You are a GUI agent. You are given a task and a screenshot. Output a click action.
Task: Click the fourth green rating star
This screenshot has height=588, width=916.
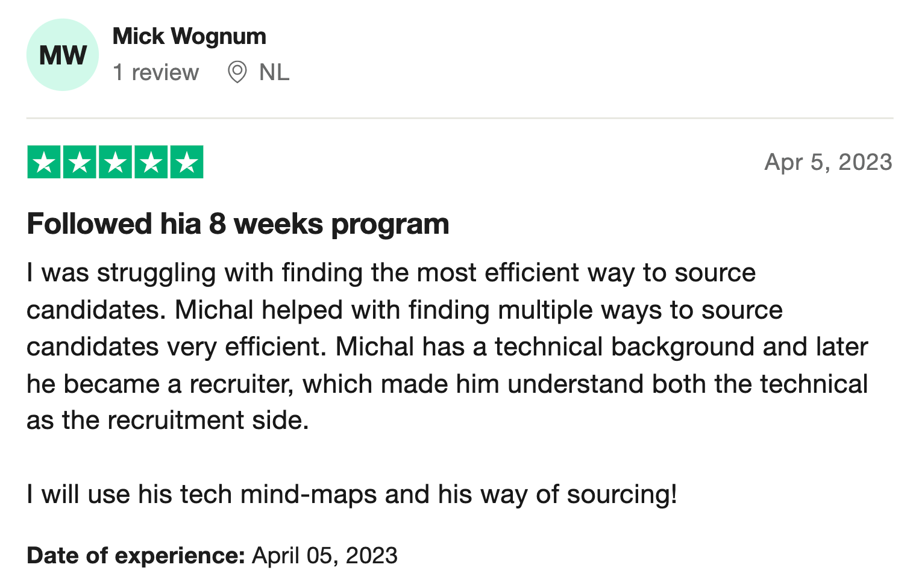(151, 162)
